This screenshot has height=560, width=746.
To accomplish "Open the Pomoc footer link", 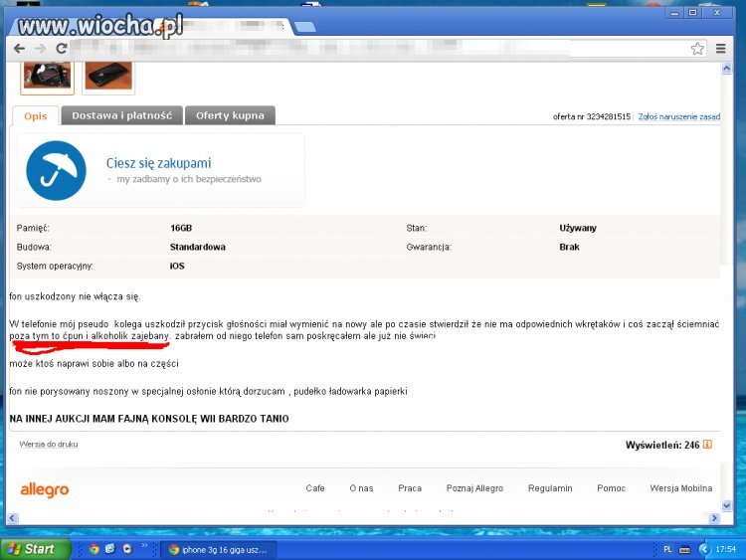I will click(611, 488).
